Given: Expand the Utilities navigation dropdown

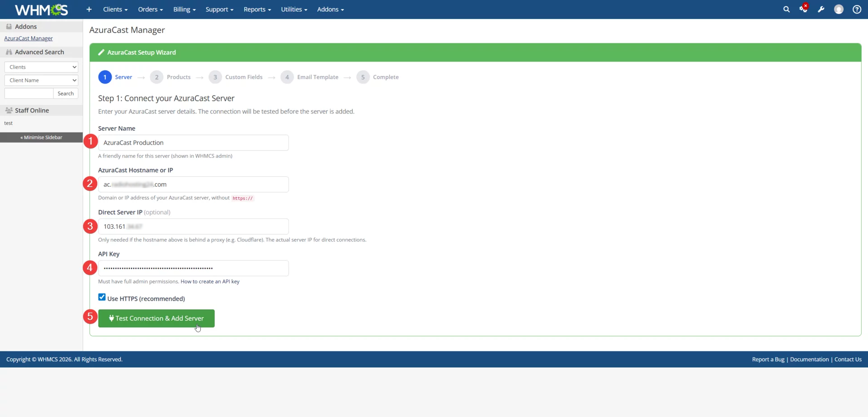Looking at the screenshot, I should point(294,9).
